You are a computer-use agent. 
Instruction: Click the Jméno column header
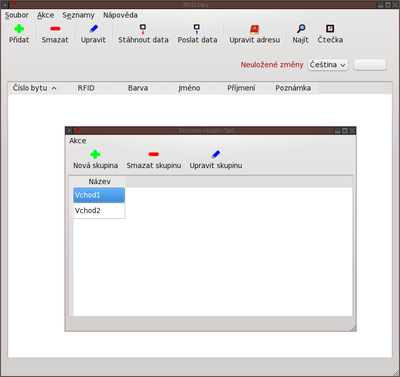[x=189, y=88]
